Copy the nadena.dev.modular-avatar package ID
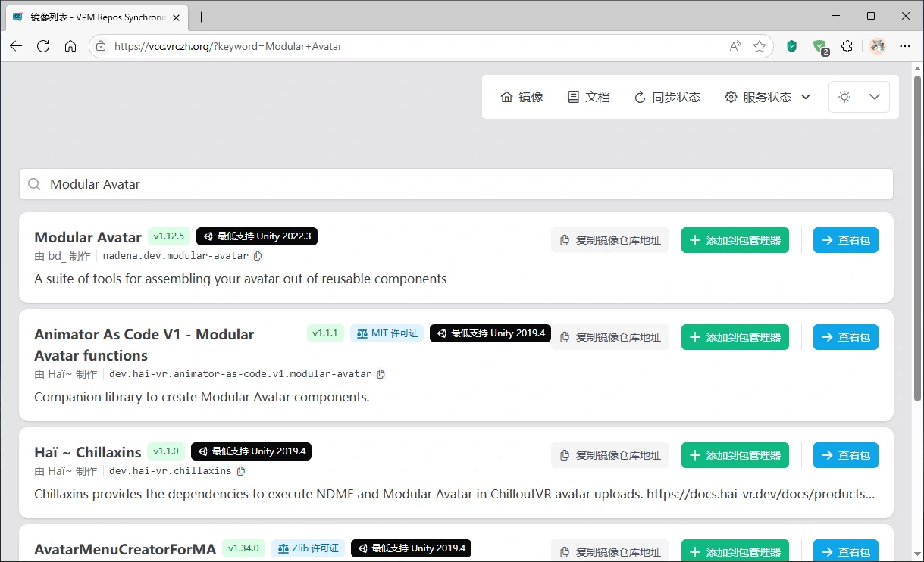The width and height of the screenshot is (924, 562). tap(258, 256)
